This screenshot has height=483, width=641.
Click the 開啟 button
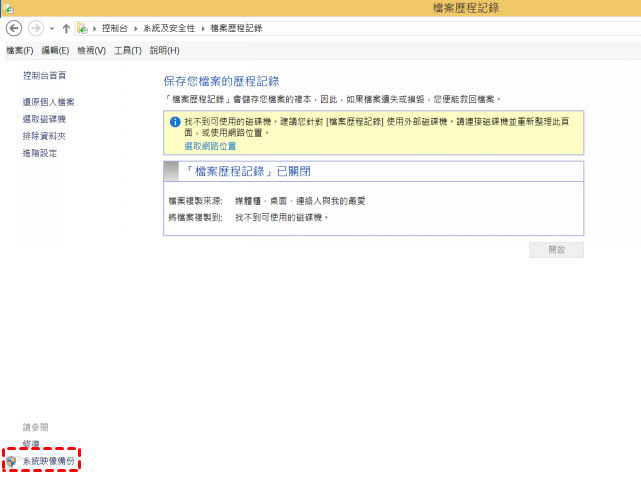point(556,250)
